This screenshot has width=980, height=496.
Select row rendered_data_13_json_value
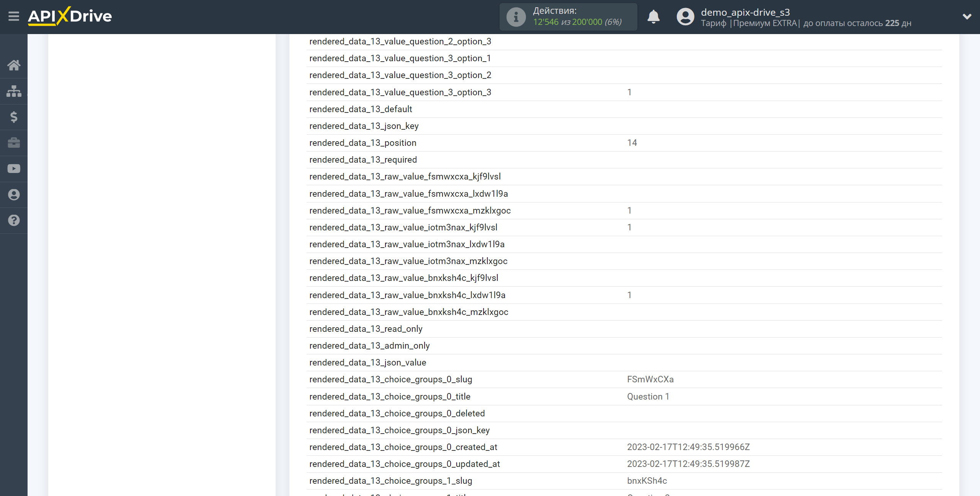point(624,362)
